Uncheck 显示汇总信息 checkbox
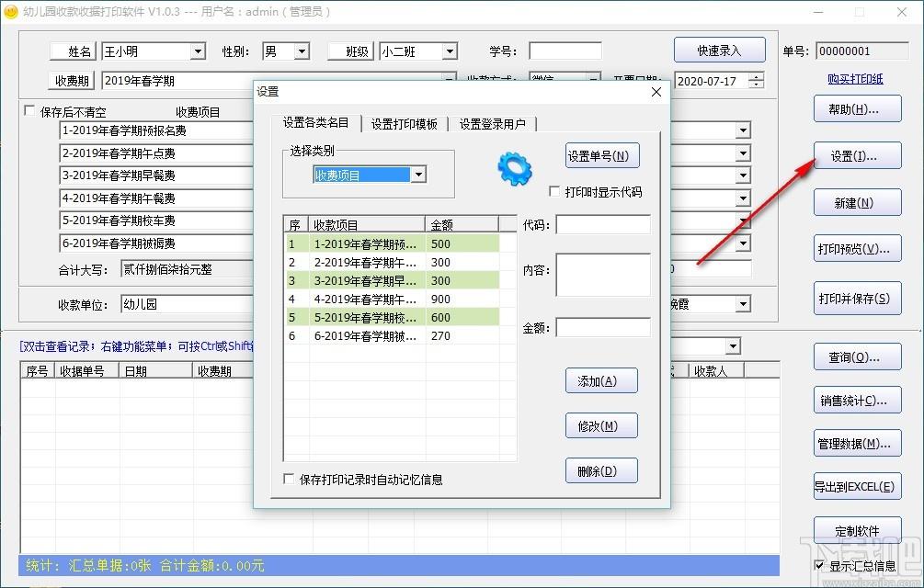Screen dimensions: 924x588 tap(819, 566)
